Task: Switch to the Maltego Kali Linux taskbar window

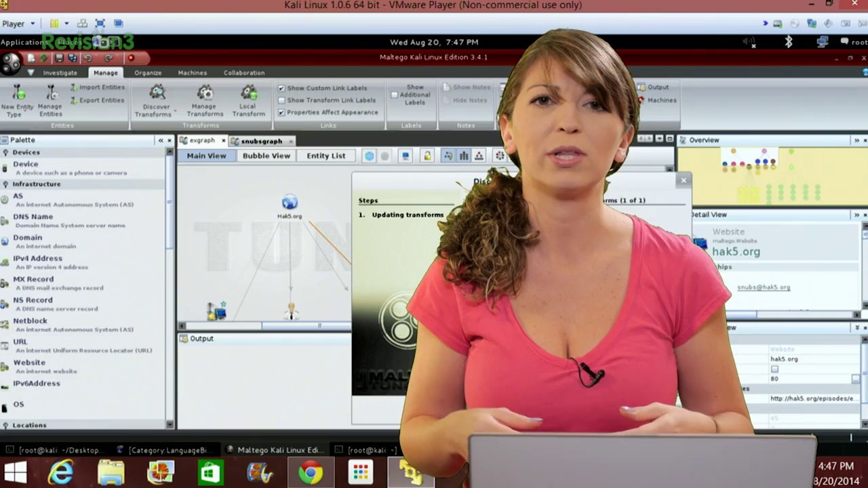Action: [x=275, y=450]
